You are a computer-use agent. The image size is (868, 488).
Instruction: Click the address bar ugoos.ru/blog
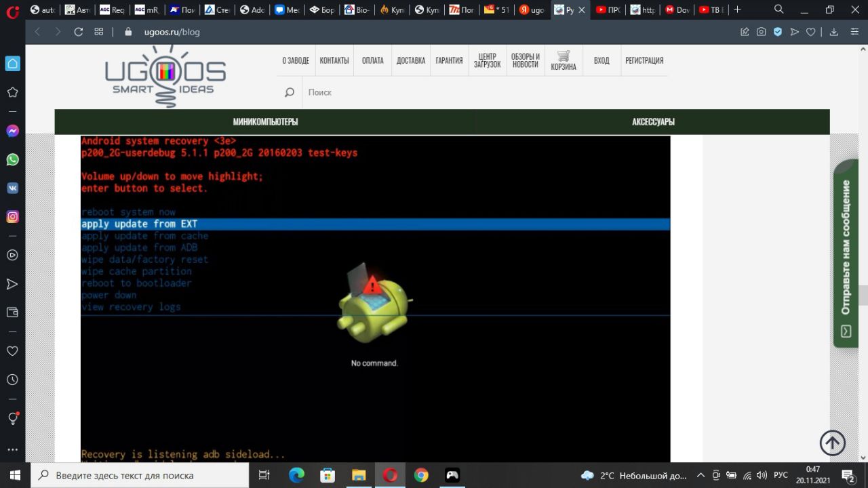[172, 32]
